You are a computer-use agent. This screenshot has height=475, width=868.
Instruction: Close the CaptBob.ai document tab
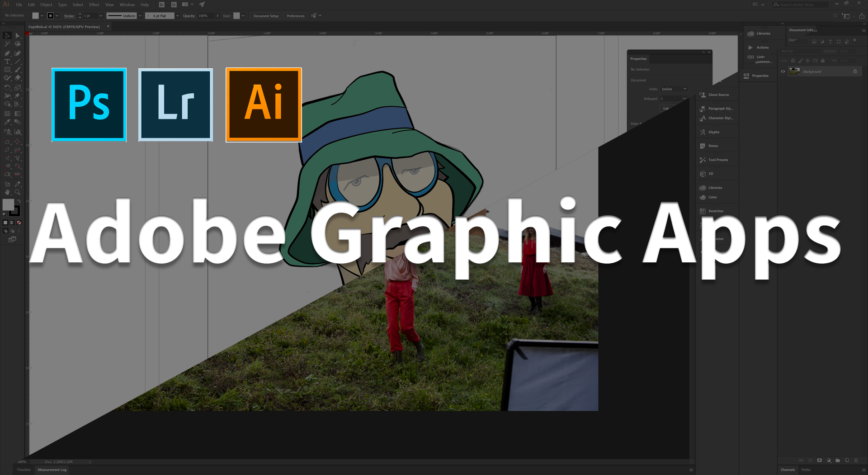108,26
